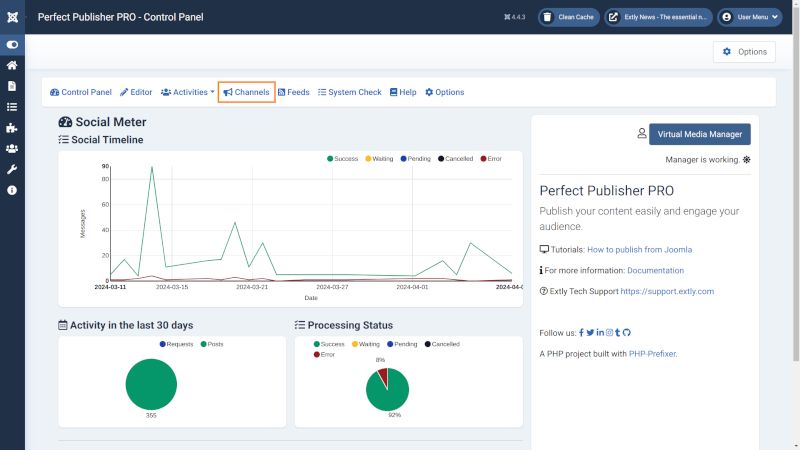Expand Activities dropdown menu
This screenshot has width=800, height=450.
tap(187, 92)
